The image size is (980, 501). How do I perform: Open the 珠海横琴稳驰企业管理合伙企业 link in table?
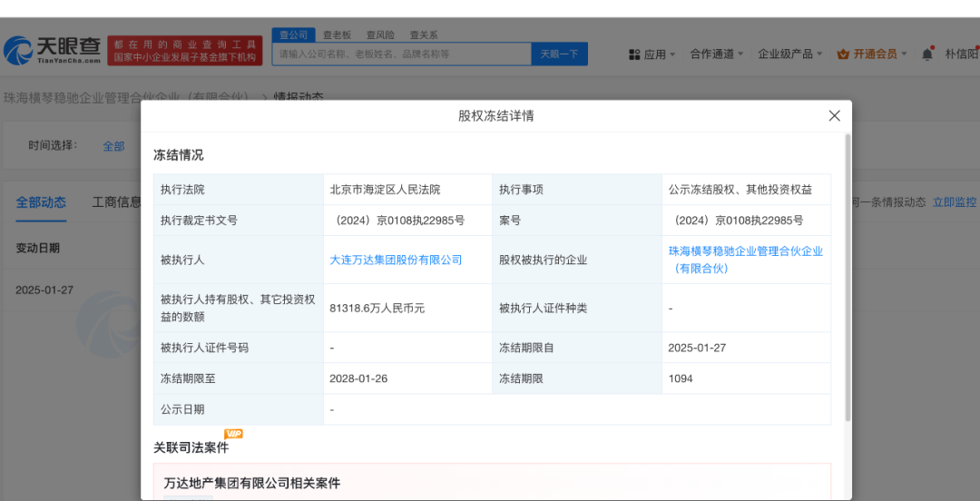click(745, 251)
